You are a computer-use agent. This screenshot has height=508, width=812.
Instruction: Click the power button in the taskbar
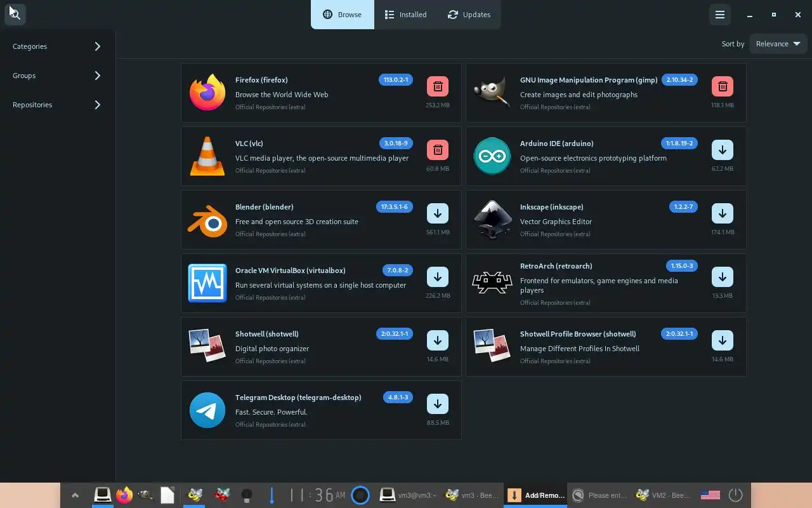[x=735, y=495]
